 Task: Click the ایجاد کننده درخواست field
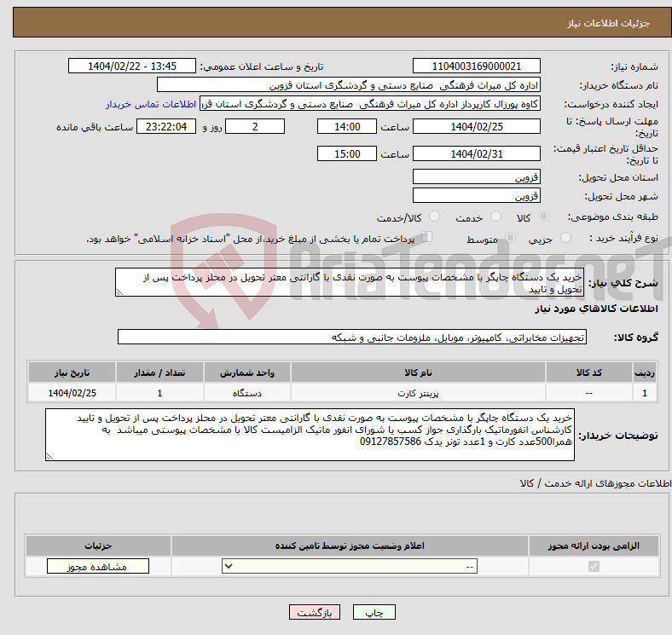coord(370,104)
